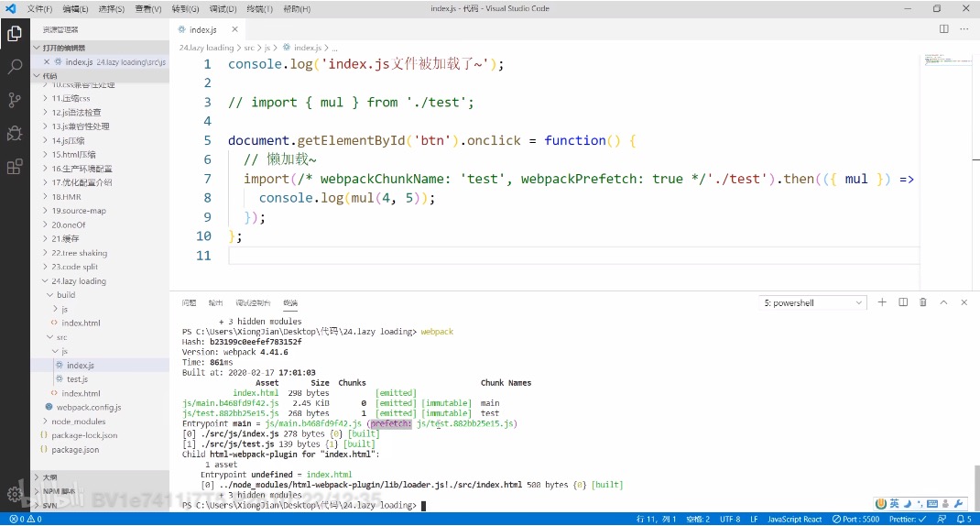Open the Source Control view

point(15,100)
